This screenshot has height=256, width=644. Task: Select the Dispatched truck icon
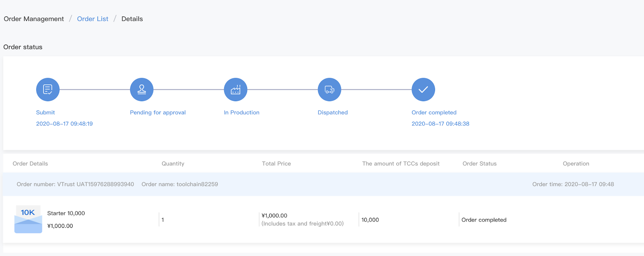click(x=329, y=89)
